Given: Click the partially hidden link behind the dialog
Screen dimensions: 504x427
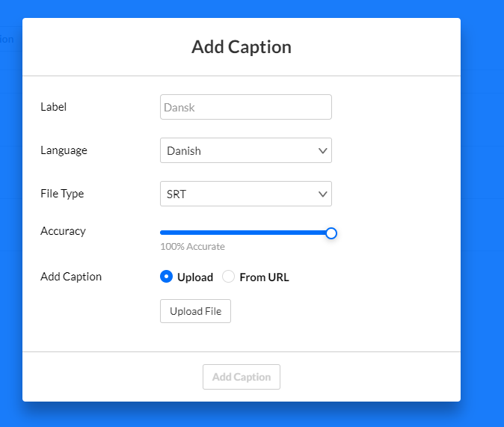Looking at the screenshot, I should (7, 39).
